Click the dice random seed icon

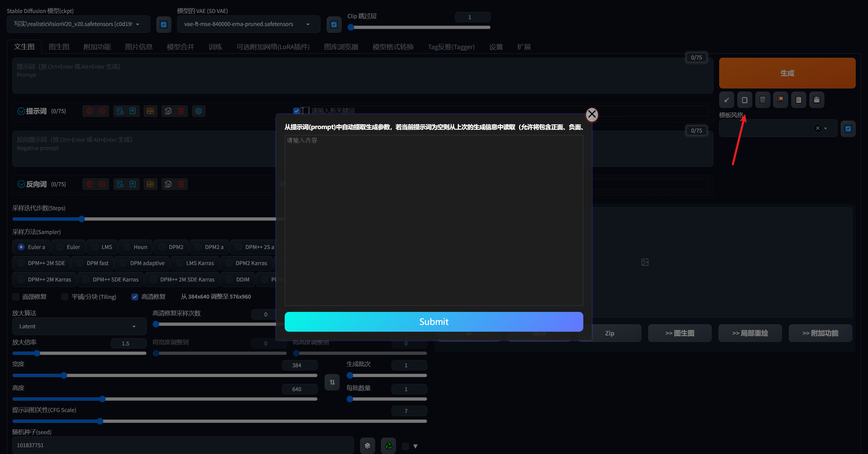click(x=367, y=445)
